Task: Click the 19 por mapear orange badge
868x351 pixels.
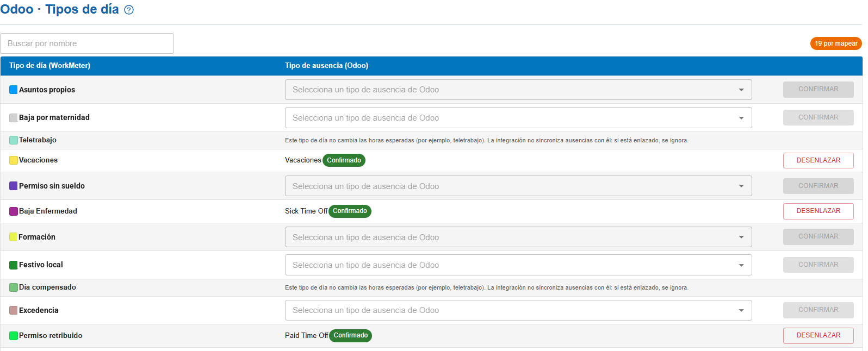Action: (x=836, y=43)
